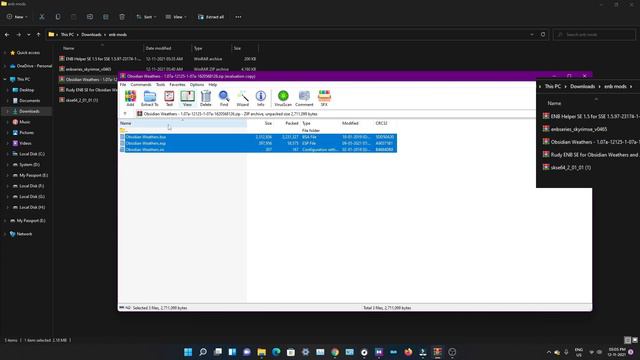
Task: Open Chrome from the taskbar
Action: pos(335,352)
